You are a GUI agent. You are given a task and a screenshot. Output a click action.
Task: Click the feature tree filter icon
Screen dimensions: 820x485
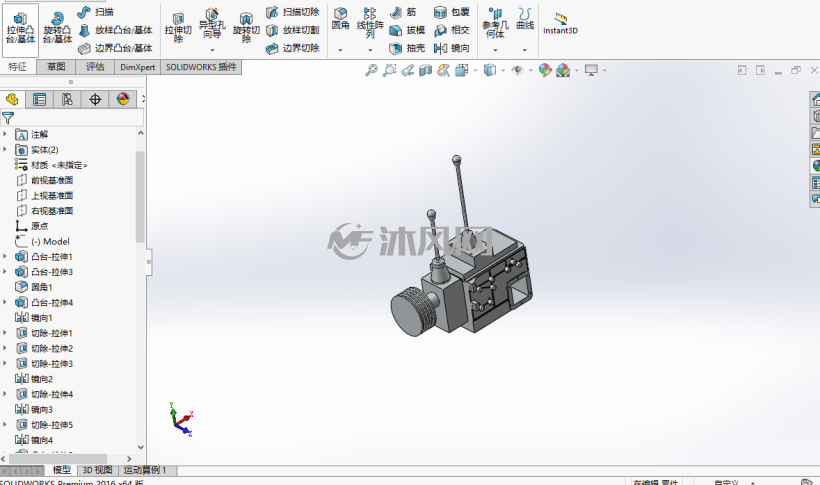point(8,118)
